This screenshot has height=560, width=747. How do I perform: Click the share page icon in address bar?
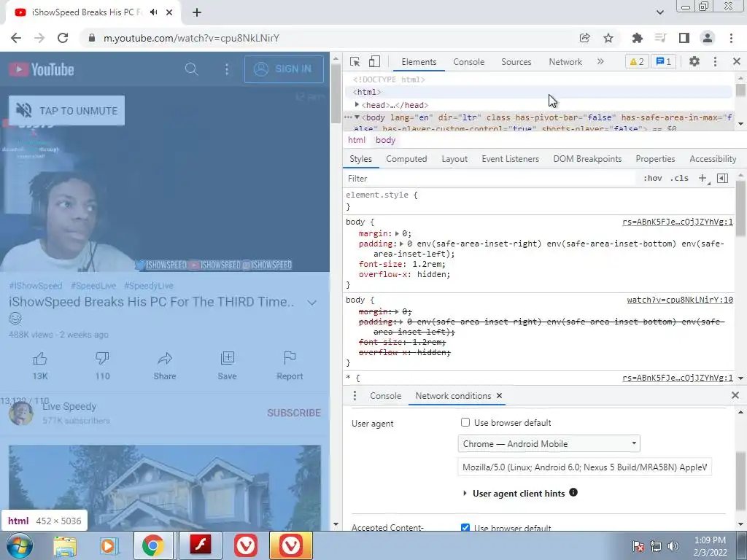coord(584,38)
